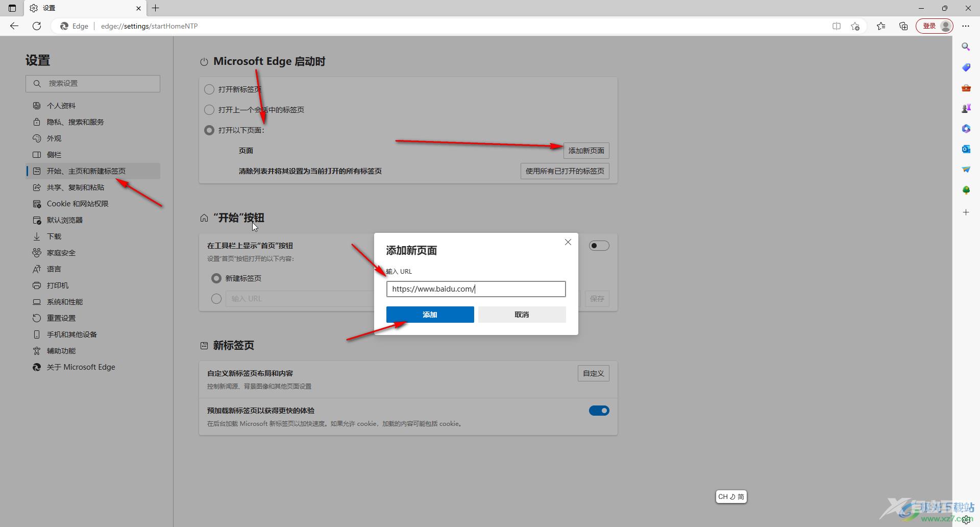This screenshot has height=527, width=980.
Task: Click the 自定义 button
Action: coord(593,373)
